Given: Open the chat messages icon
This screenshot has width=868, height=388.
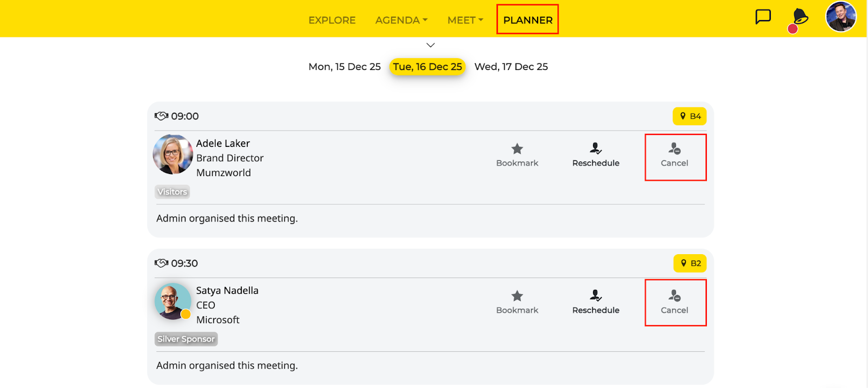Looking at the screenshot, I should [x=763, y=17].
